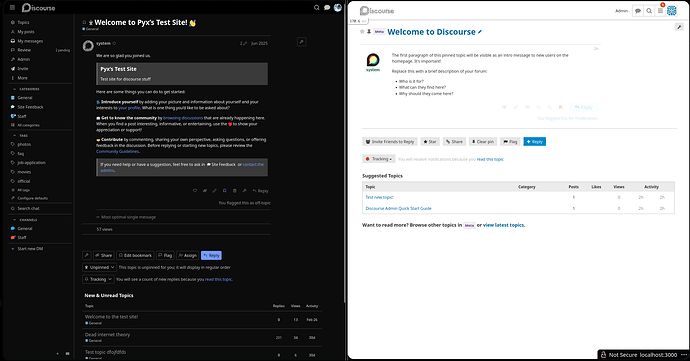The height and width of the screenshot is (361, 690).
Task: Open Discourse Admin Quick Start Guide topic
Action: click(x=398, y=208)
